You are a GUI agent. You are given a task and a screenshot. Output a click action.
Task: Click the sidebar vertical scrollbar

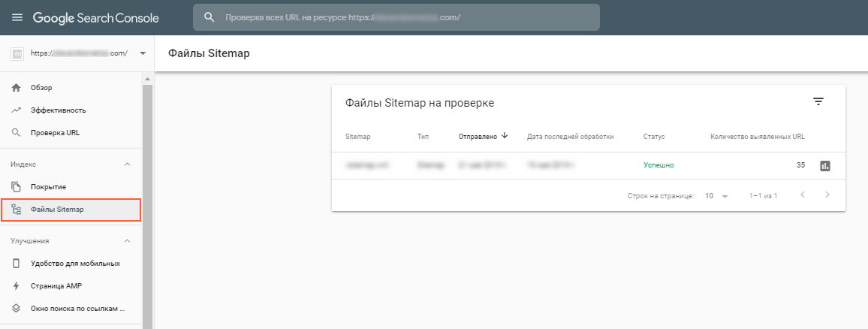click(x=147, y=206)
